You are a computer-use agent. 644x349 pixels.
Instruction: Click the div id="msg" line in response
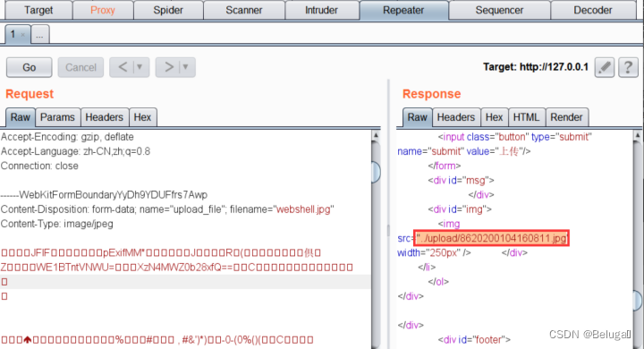pos(461,180)
